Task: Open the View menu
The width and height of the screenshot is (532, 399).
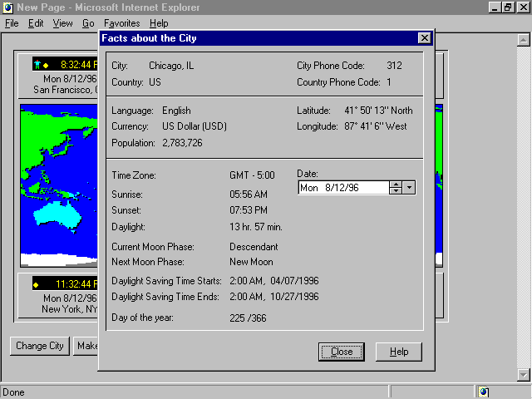Action: (62, 23)
